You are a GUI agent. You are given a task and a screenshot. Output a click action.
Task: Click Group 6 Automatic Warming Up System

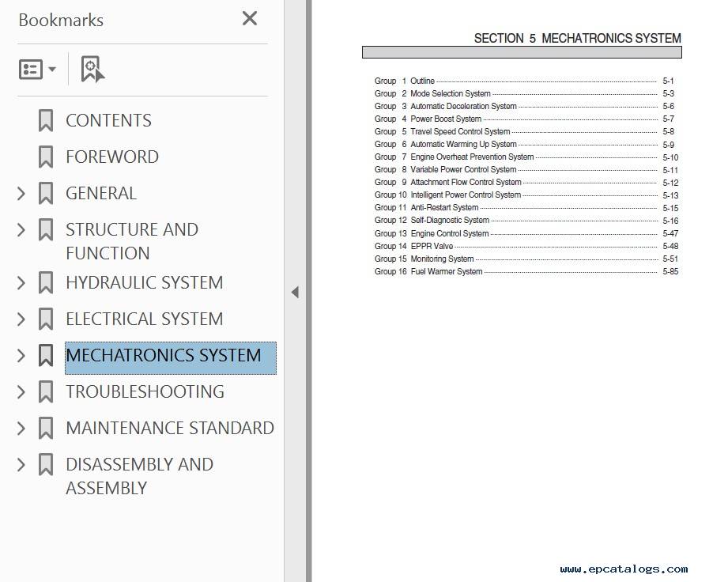point(526,145)
